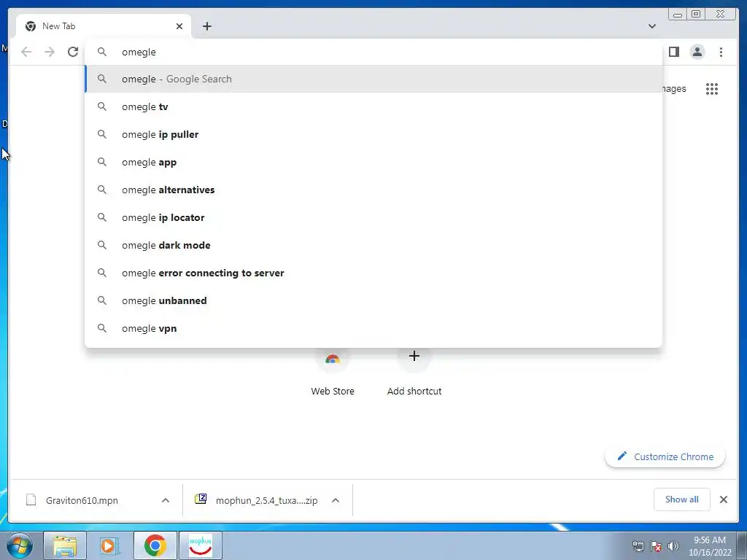Choose the 'omegle ip puller' suggestion
747x560 pixels.
(x=373, y=134)
